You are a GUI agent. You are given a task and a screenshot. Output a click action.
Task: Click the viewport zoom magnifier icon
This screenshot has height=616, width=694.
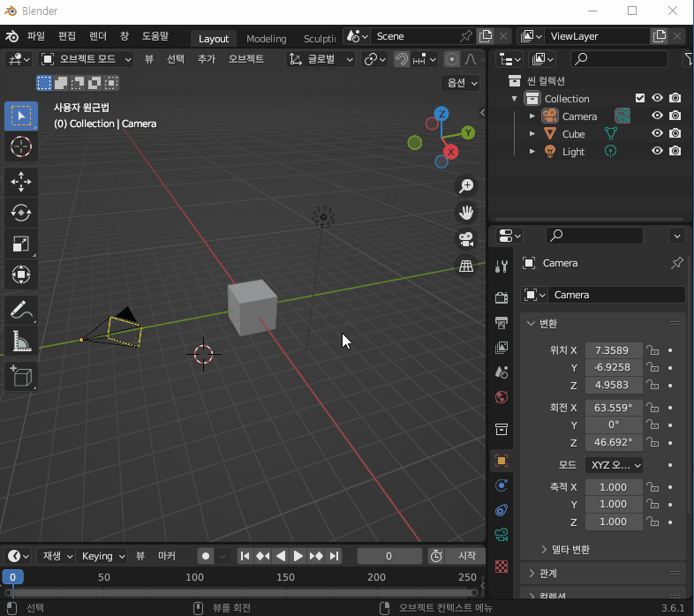coord(466,186)
